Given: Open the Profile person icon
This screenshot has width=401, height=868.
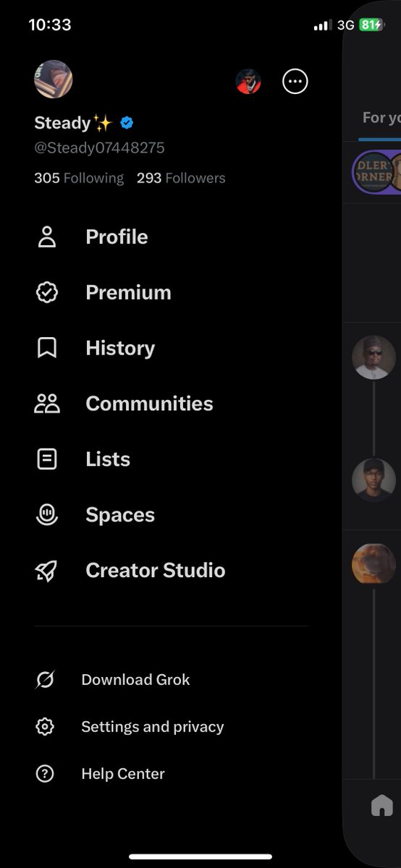Looking at the screenshot, I should 47,237.
